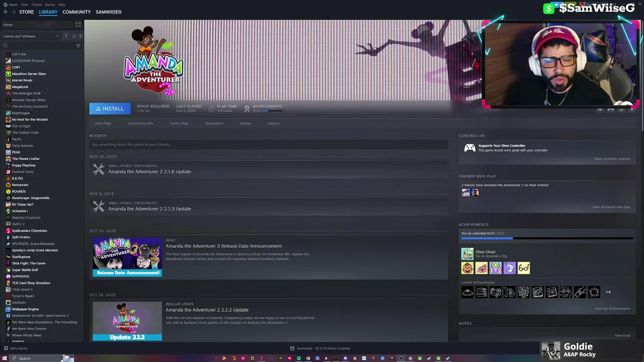The height and width of the screenshot is (362, 644).
Task: Select the laughing monkey achievement icon
Action: [x=467, y=268]
